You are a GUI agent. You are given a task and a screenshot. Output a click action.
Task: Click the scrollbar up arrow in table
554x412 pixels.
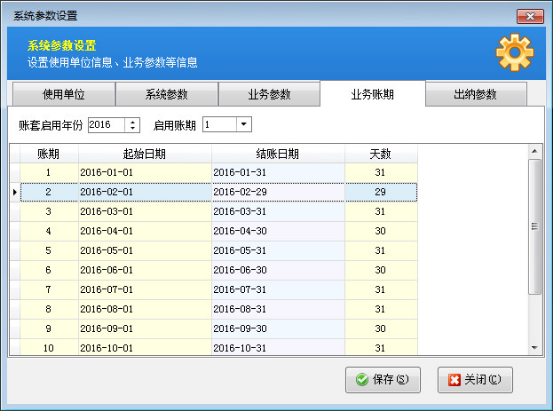point(535,151)
